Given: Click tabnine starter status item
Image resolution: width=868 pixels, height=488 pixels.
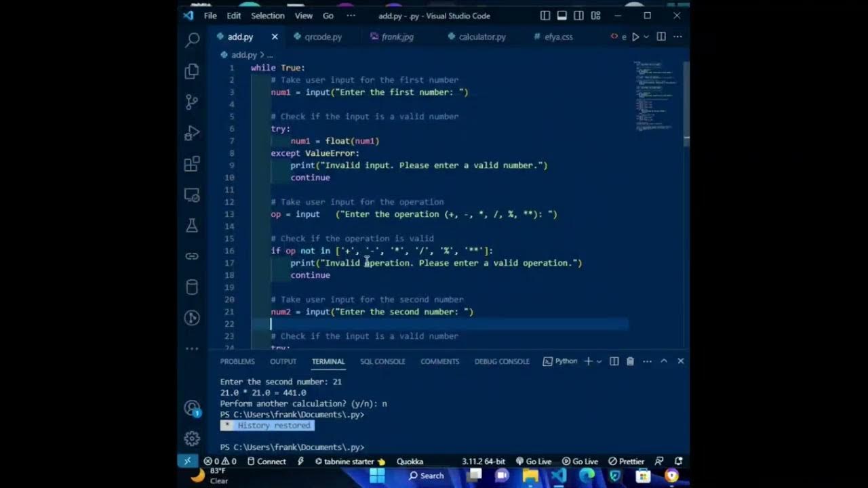Looking at the screenshot, I should (350, 461).
